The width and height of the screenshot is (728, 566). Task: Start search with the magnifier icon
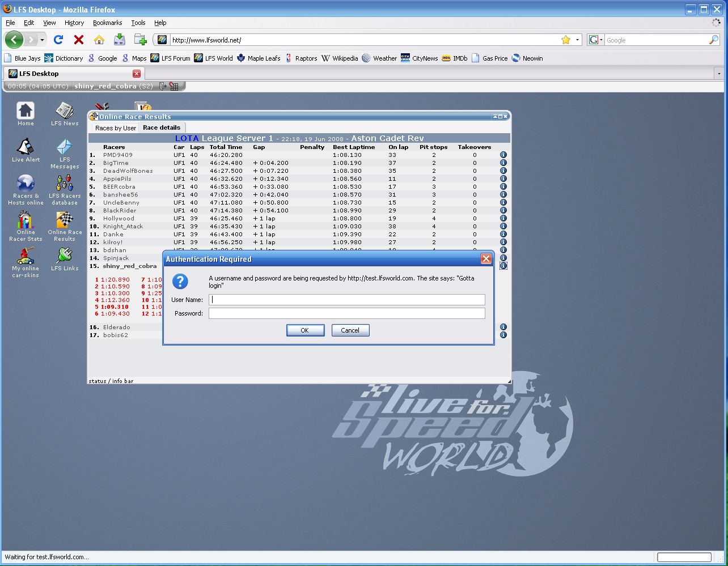point(714,40)
